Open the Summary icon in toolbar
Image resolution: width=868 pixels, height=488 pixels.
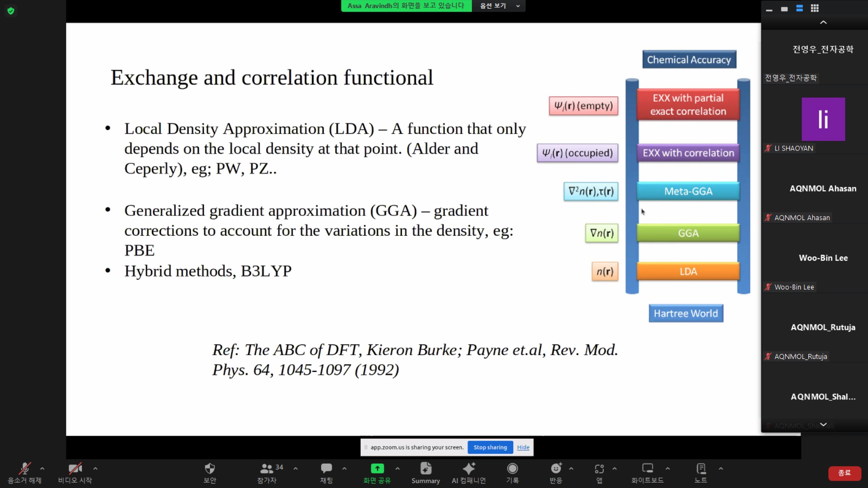pos(426,469)
